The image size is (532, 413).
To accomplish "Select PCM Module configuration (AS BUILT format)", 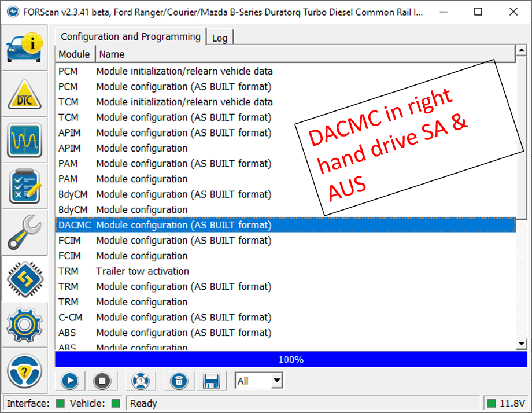I will pyautogui.click(x=285, y=87).
